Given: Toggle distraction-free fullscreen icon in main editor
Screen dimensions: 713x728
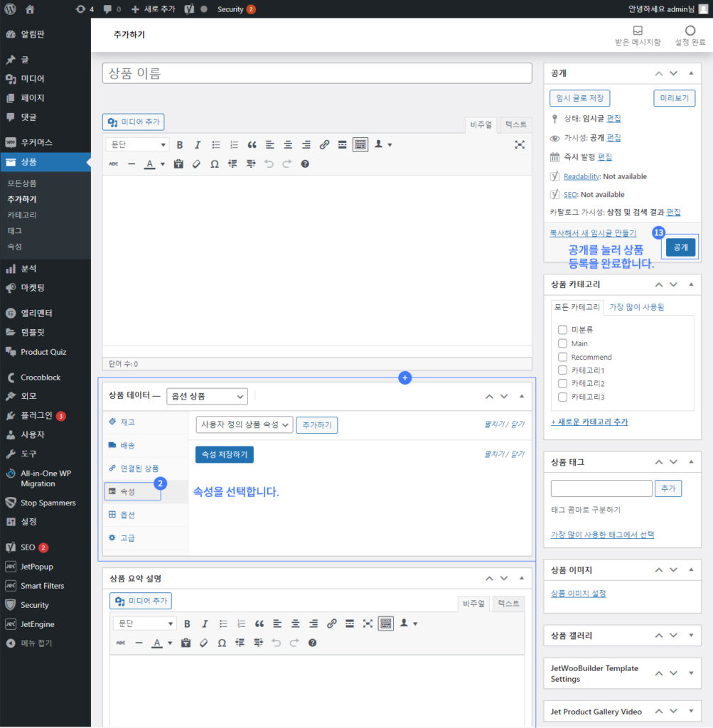Looking at the screenshot, I should click(x=520, y=144).
